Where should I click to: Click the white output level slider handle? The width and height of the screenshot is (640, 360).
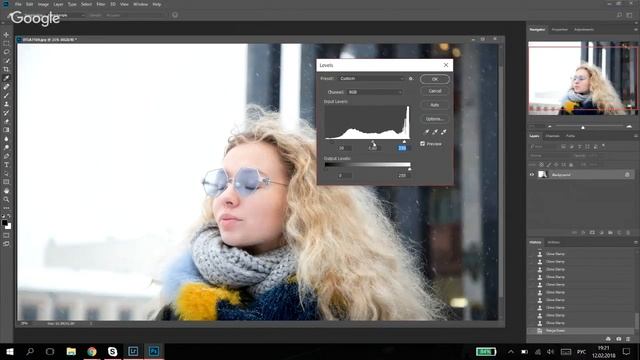pos(409,169)
